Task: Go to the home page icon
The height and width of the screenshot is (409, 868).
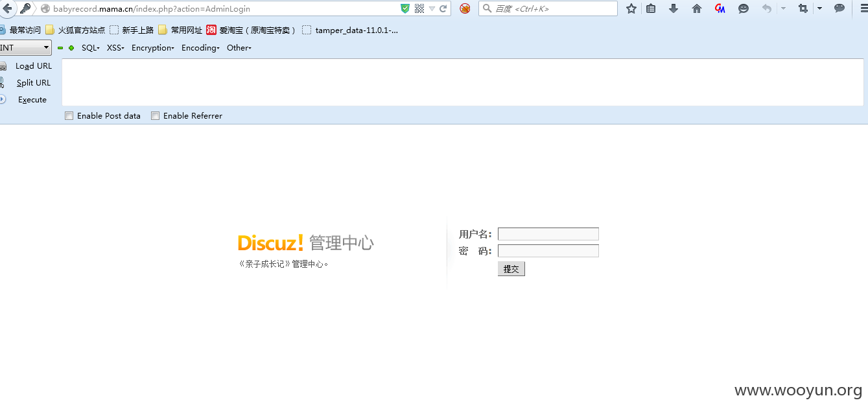Action: coord(697,8)
